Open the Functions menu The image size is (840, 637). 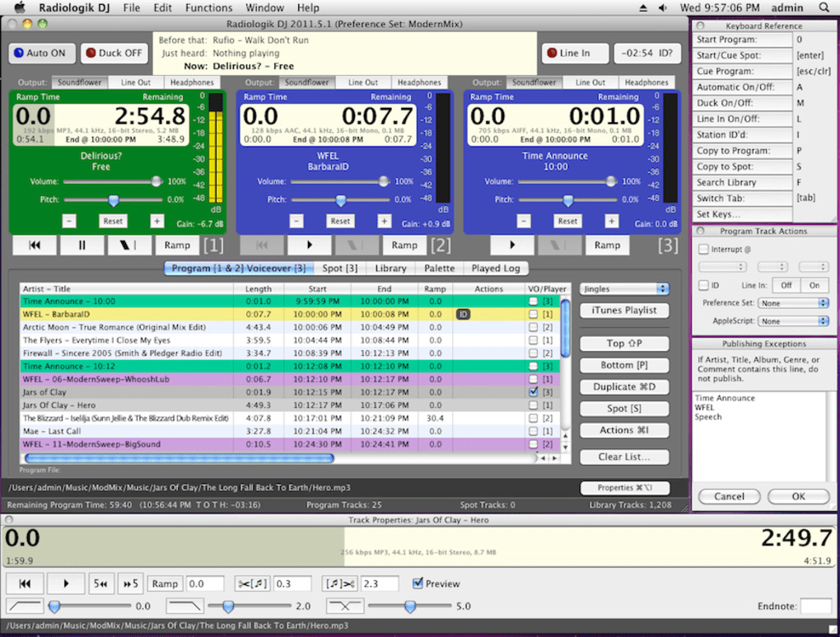(x=208, y=7)
